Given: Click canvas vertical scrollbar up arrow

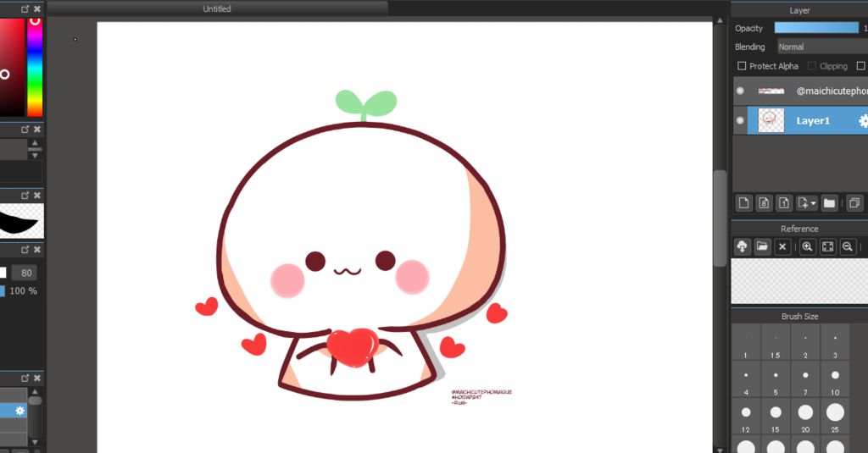Looking at the screenshot, I should tap(720, 20).
